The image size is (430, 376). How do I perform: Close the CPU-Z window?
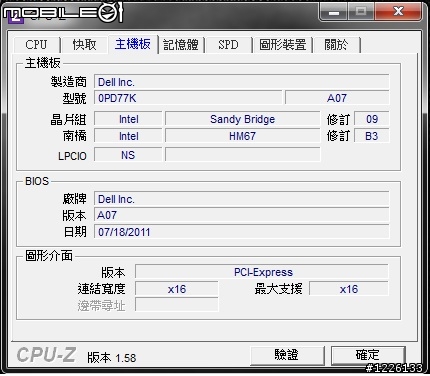398,12
